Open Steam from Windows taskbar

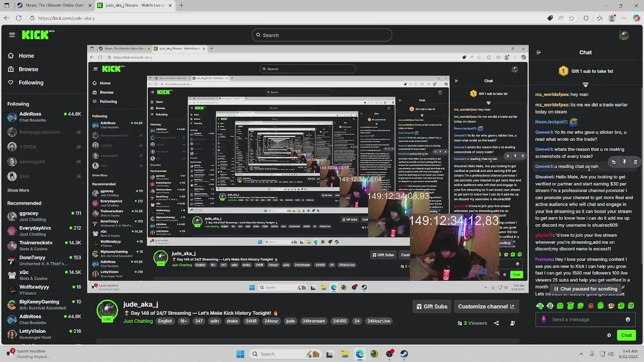pos(404,354)
